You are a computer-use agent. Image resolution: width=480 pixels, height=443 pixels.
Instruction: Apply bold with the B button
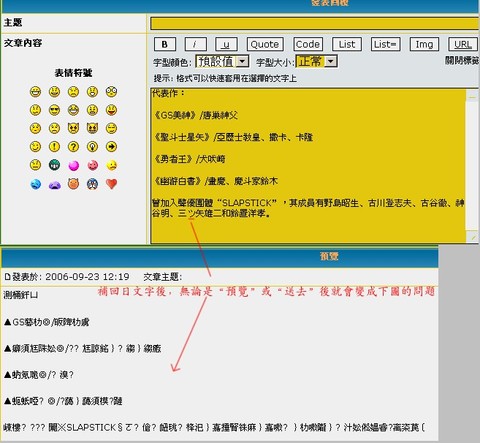coord(165,44)
